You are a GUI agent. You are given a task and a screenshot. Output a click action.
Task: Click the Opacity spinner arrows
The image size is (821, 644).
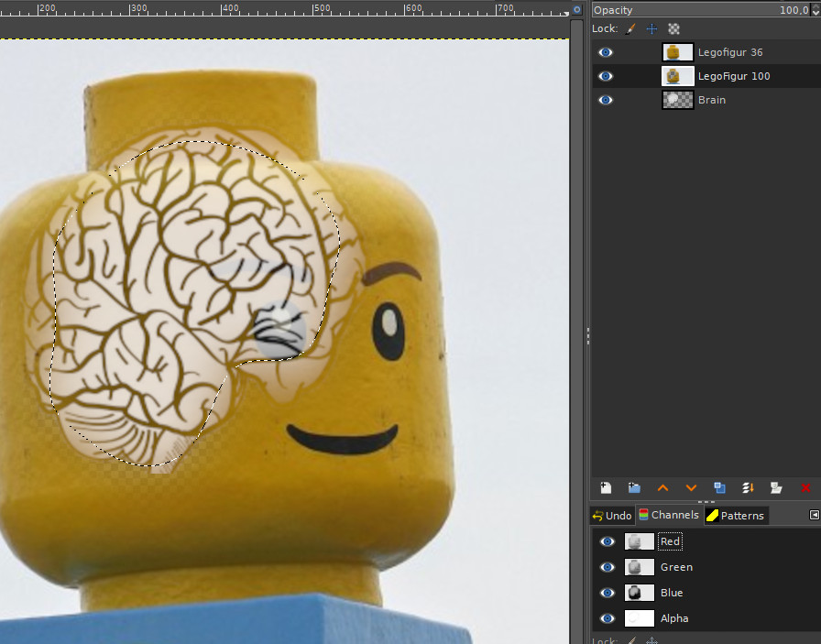(x=816, y=10)
